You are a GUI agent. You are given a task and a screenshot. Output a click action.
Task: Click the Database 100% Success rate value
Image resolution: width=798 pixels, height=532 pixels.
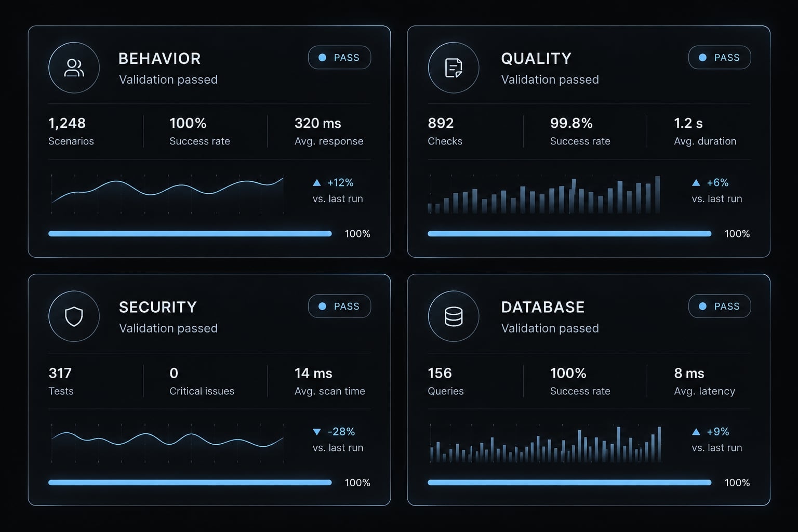coord(568,373)
